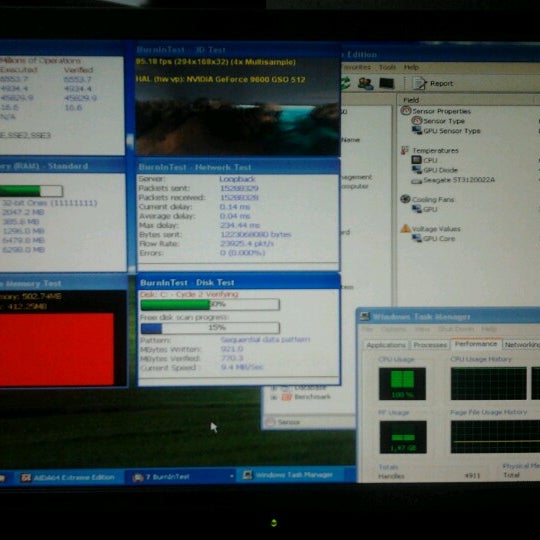Click the Report document icon in AIDA64 toolbar
The image size is (540, 540).
tap(419, 84)
